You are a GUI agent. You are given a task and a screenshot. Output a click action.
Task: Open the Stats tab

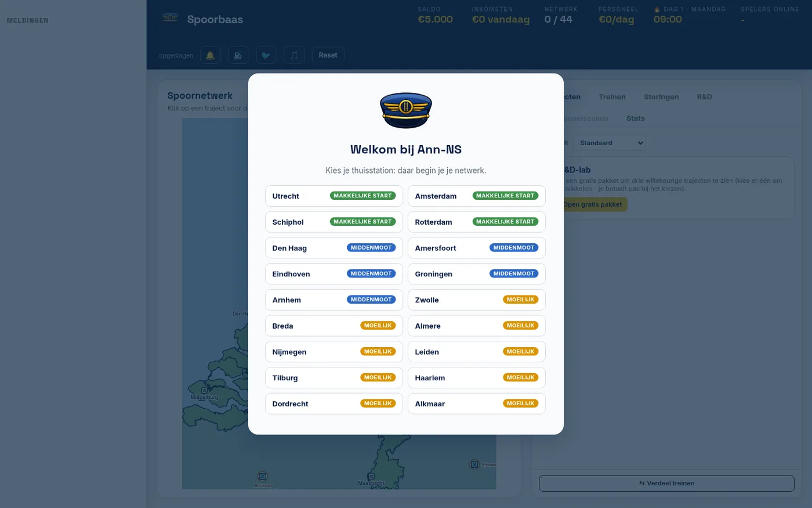click(x=636, y=118)
